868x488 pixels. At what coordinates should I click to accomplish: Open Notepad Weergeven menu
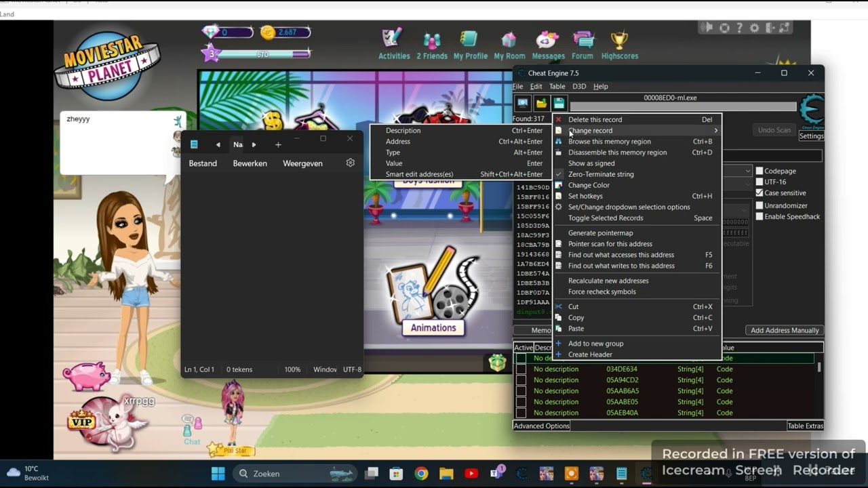coord(302,163)
